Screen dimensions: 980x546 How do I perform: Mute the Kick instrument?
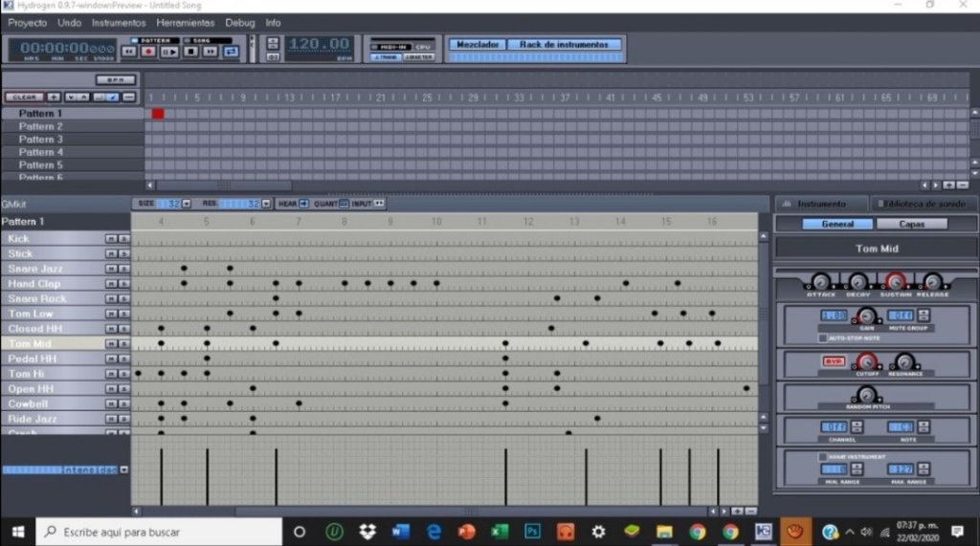pos(110,238)
